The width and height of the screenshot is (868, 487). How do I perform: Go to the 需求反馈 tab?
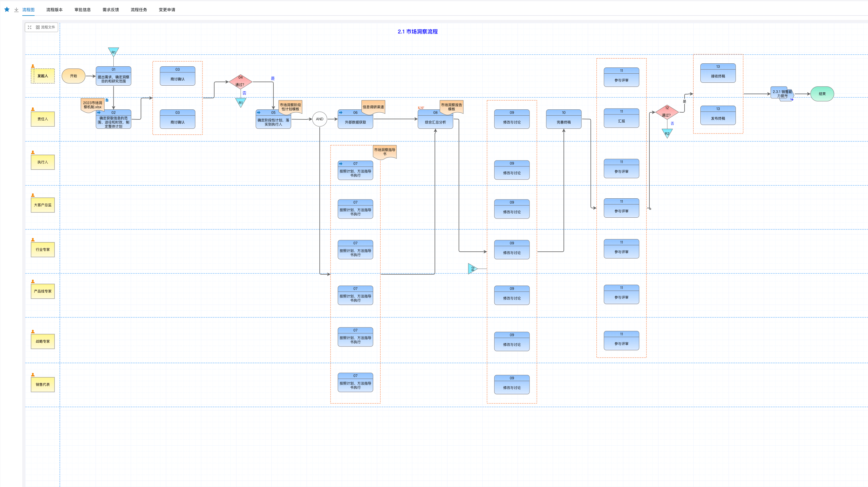coord(110,10)
